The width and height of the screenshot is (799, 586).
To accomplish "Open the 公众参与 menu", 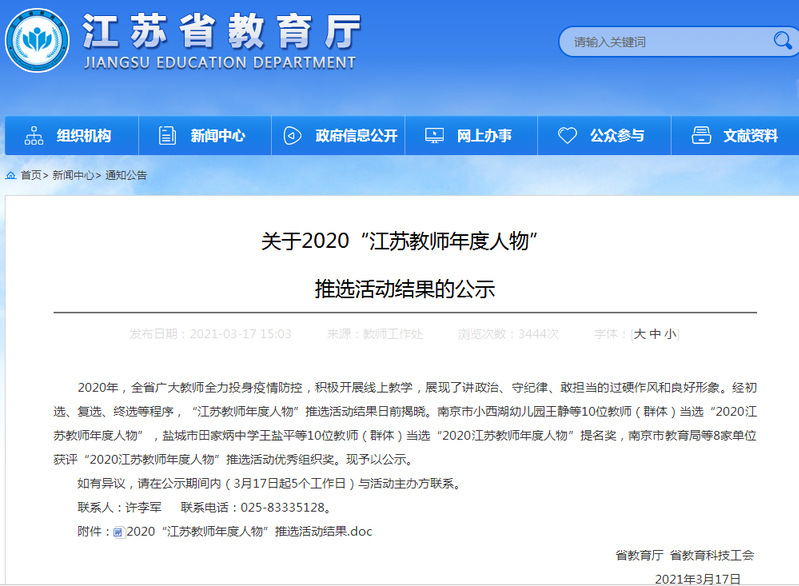I will (x=617, y=136).
